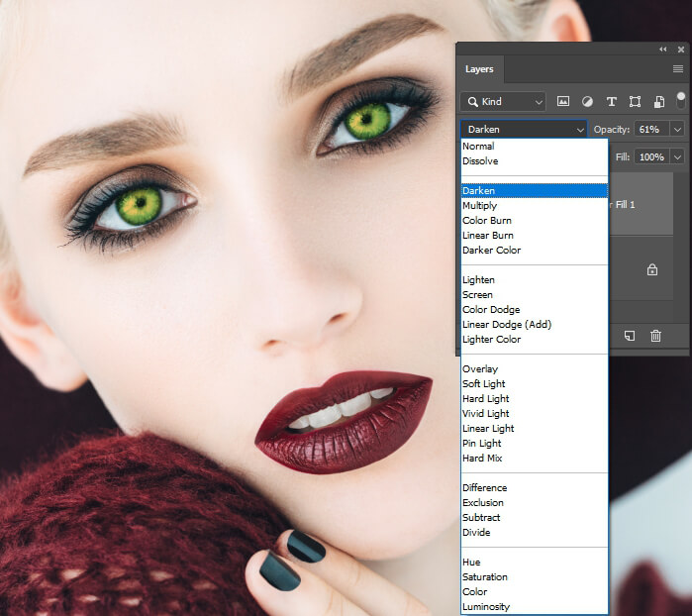
Task: Open the Kind filter dropdown
Action: coord(503,102)
